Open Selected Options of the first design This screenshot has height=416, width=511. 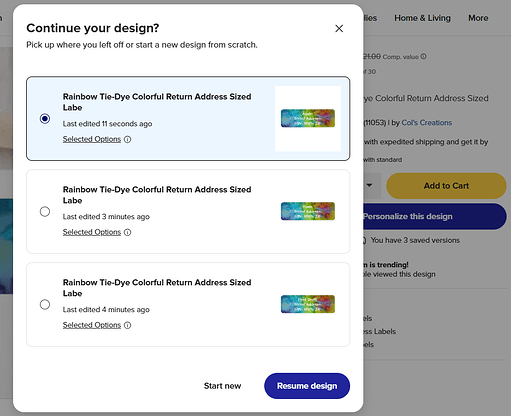tap(92, 139)
